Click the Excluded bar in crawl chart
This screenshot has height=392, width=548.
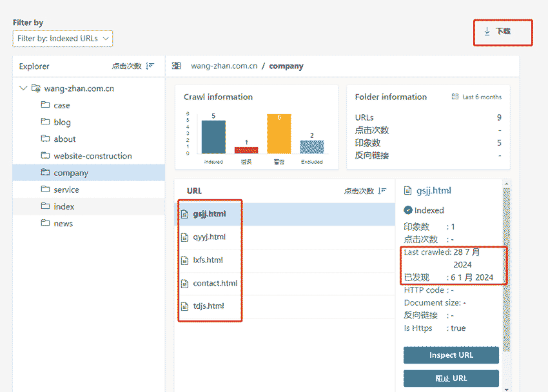coord(312,147)
